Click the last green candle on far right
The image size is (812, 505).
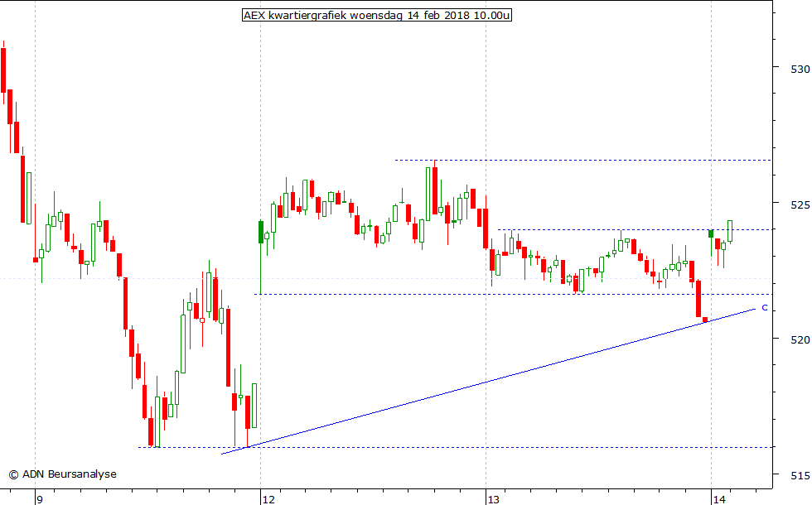tap(730, 230)
